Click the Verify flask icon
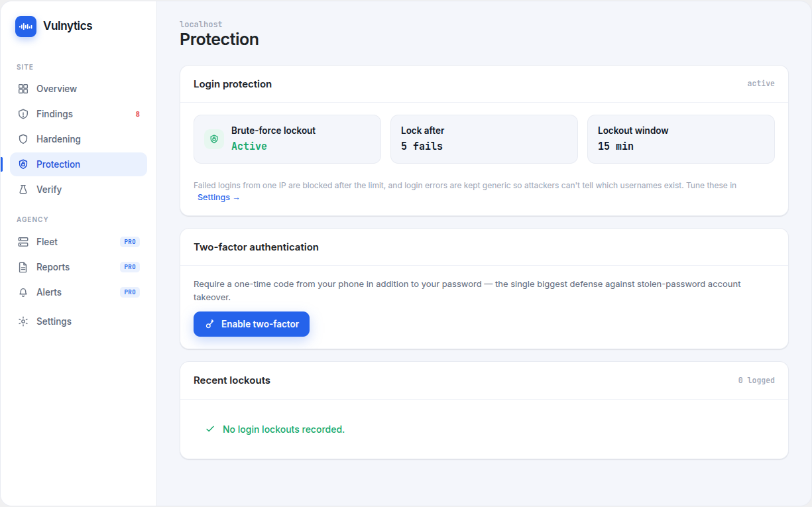Viewport: 812px width, 507px height. pos(23,190)
